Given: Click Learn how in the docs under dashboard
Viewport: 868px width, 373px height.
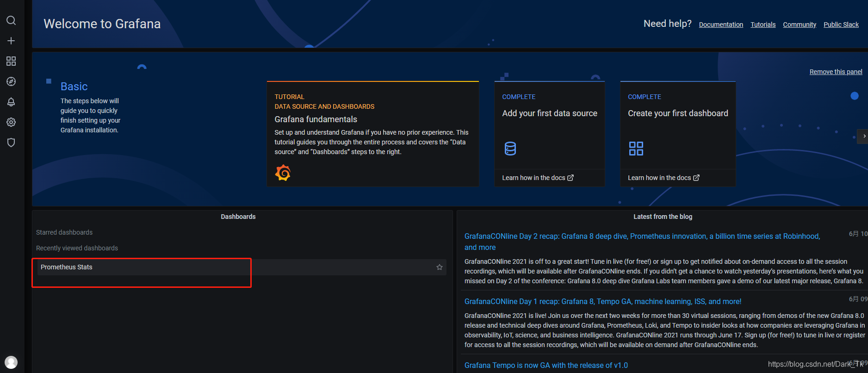Looking at the screenshot, I should [x=663, y=178].
